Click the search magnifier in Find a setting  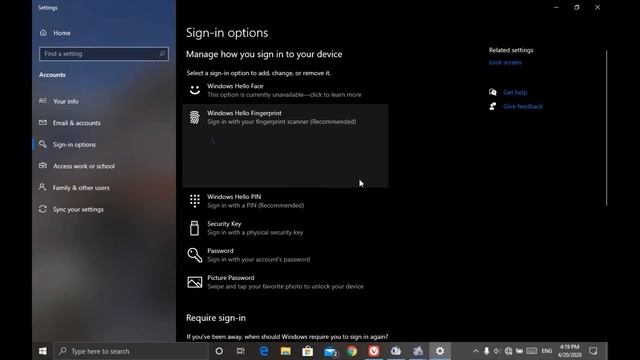coord(162,54)
